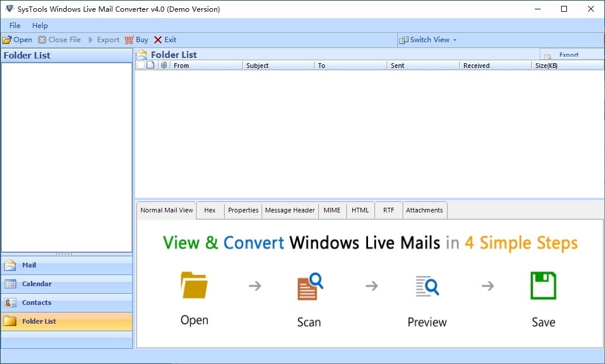Switch to the Normal Mail View tab
Viewport: 605px width, 364px height.
click(167, 210)
